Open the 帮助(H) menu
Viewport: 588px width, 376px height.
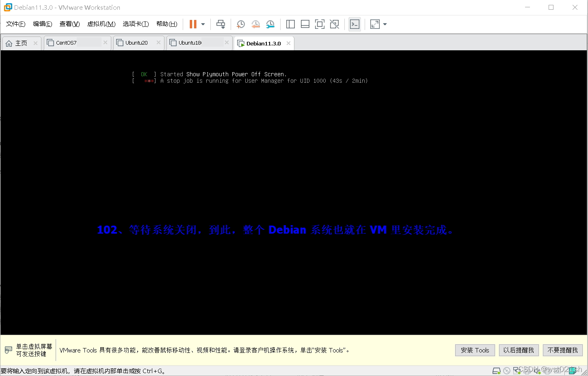(166, 24)
